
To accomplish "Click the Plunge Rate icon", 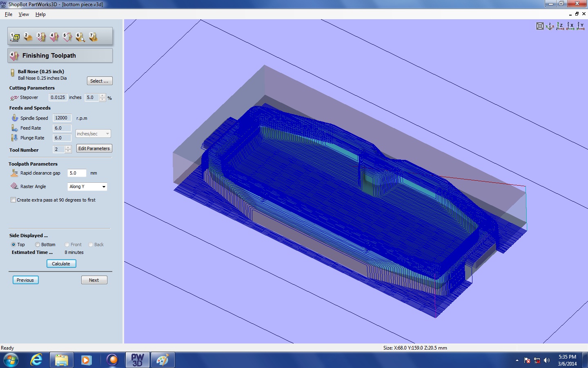I will [15, 138].
